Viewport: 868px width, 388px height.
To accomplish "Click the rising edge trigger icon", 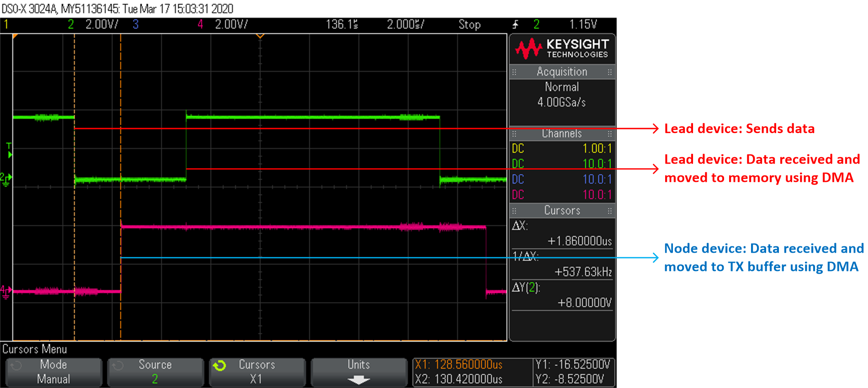I will 516,24.
